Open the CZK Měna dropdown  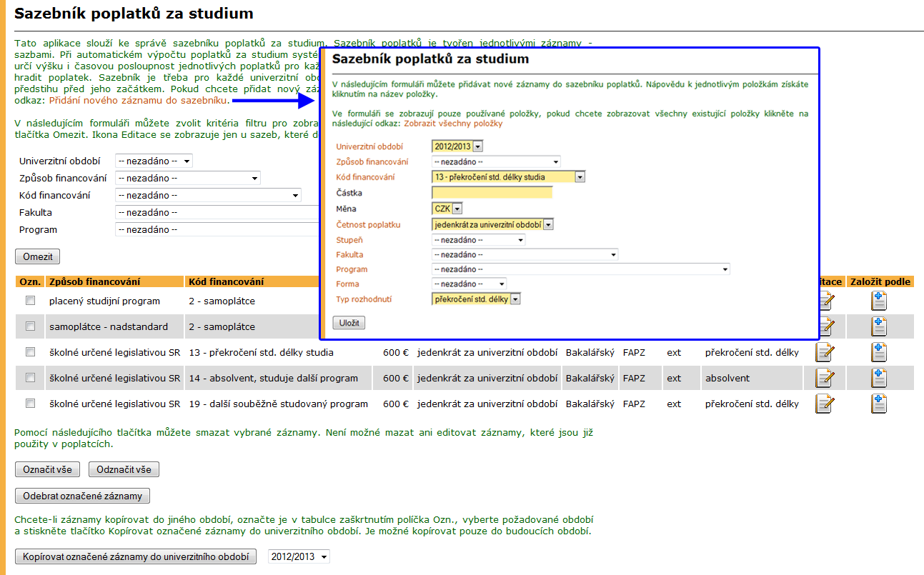pyautogui.click(x=447, y=209)
